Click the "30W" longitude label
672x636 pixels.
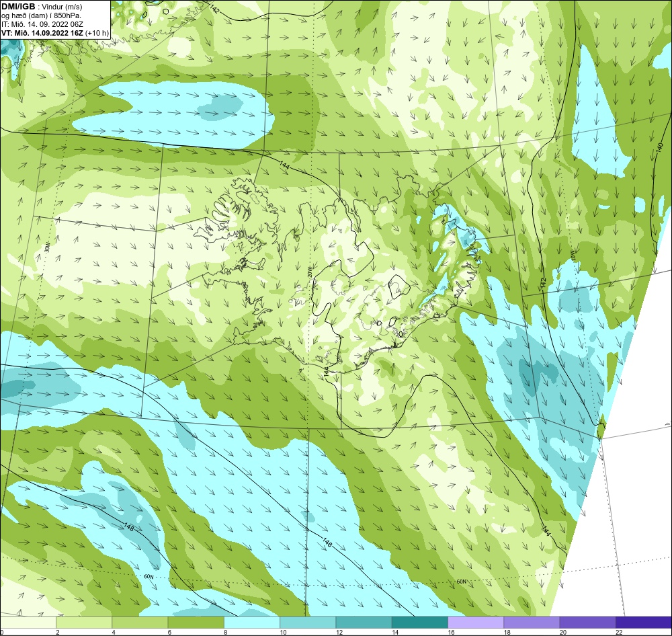[x=47, y=248]
